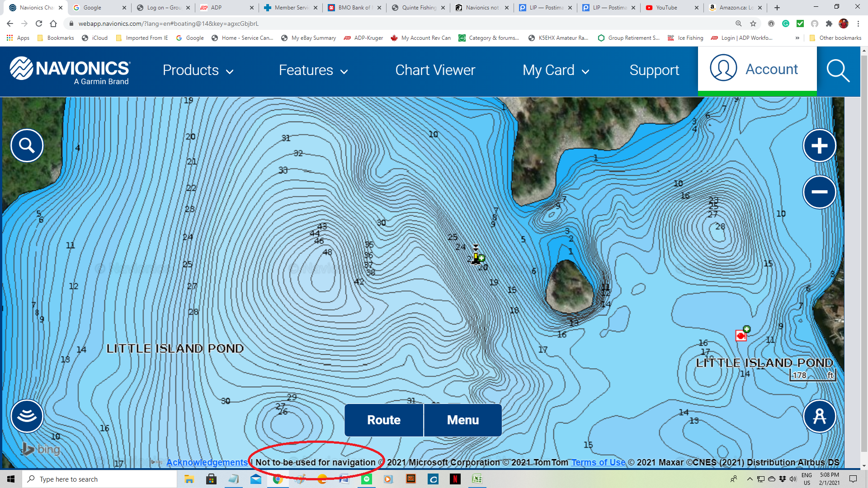868x488 pixels.
Task: Click the browser address bar URL
Action: [168, 23]
